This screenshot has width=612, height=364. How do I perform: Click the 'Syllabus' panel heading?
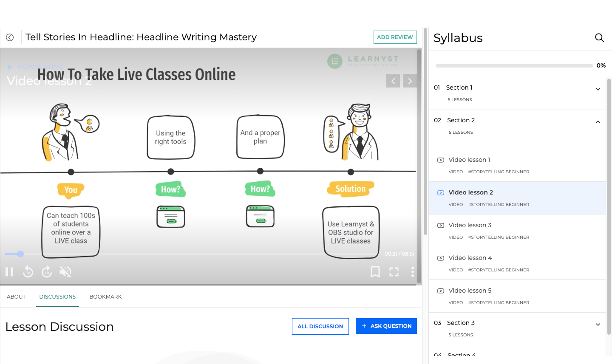tap(458, 38)
